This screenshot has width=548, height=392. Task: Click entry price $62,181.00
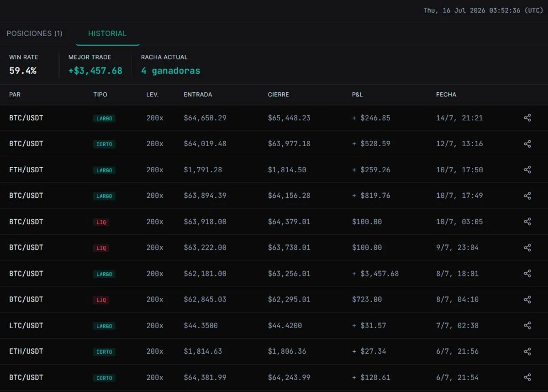[x=205, y=274]
